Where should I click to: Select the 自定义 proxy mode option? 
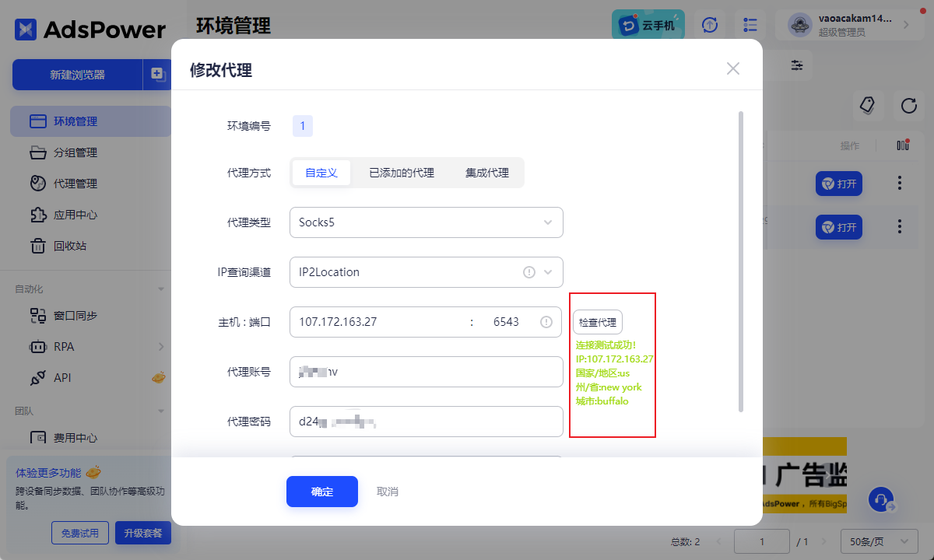click(321, 173)
